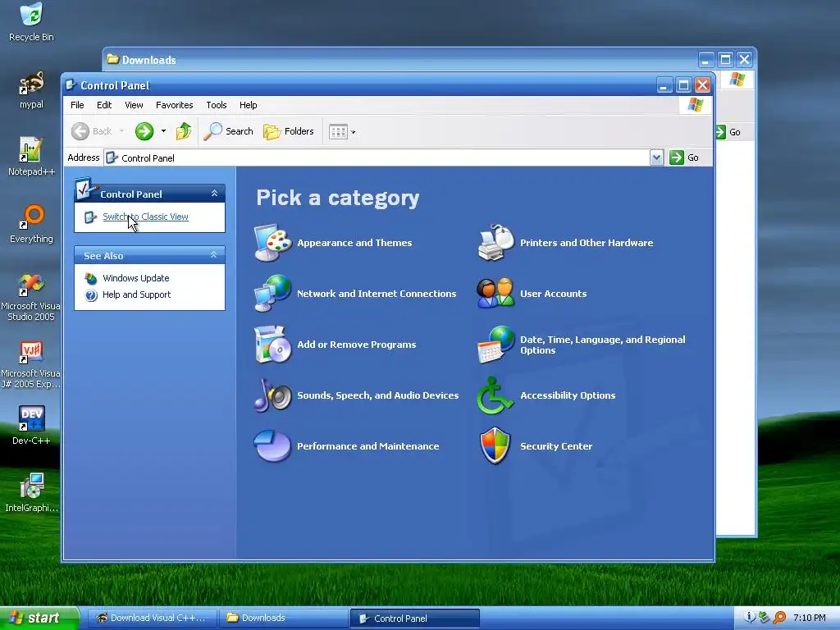This screenshot has height=630, width=840.
Task: Click the Go button in Control Panel
Action: point(685,157)
